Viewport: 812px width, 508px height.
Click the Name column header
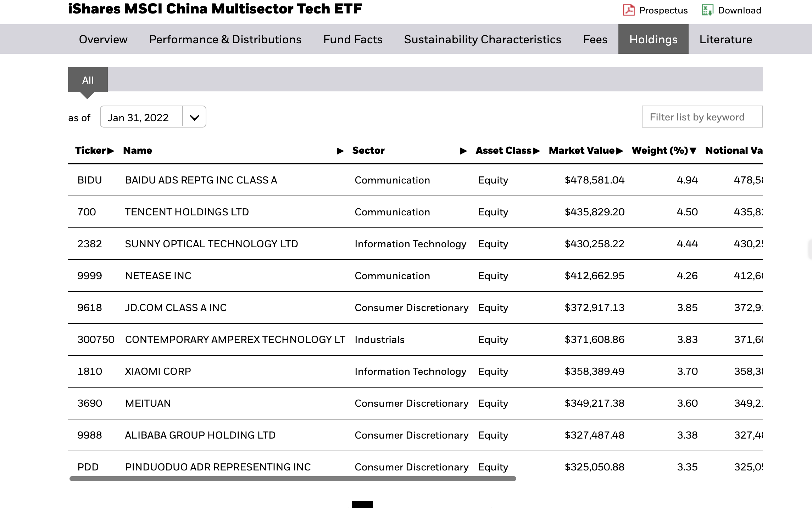[138, 151]
